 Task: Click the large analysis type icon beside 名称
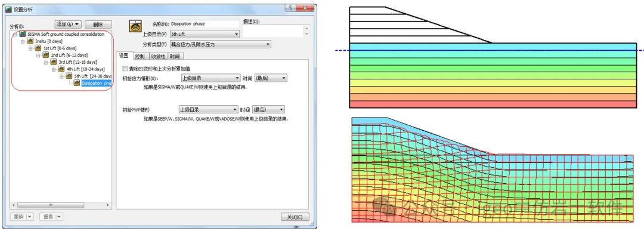click(135, 26)
